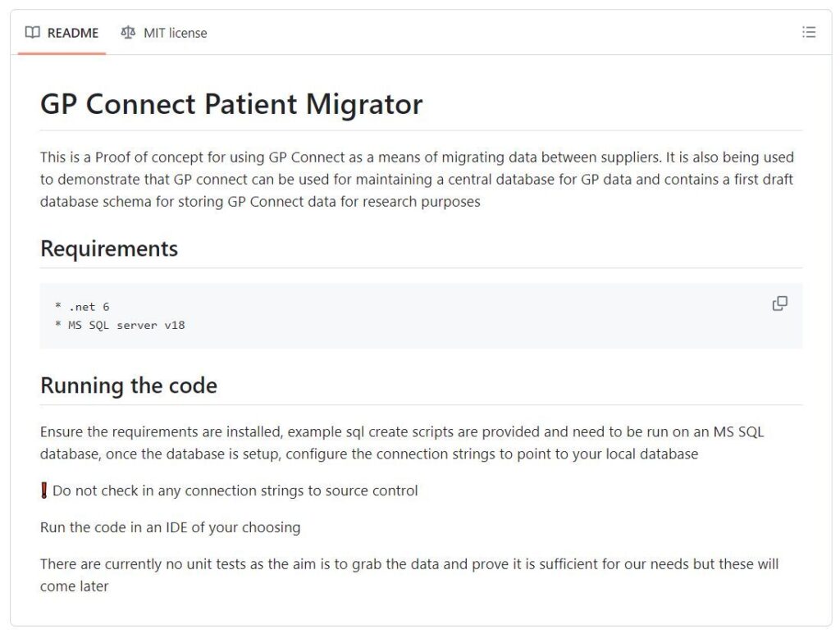Click the 'Do not check in' warning text
This screenshot has width=840, height=634.
click(x=235, y=490)
